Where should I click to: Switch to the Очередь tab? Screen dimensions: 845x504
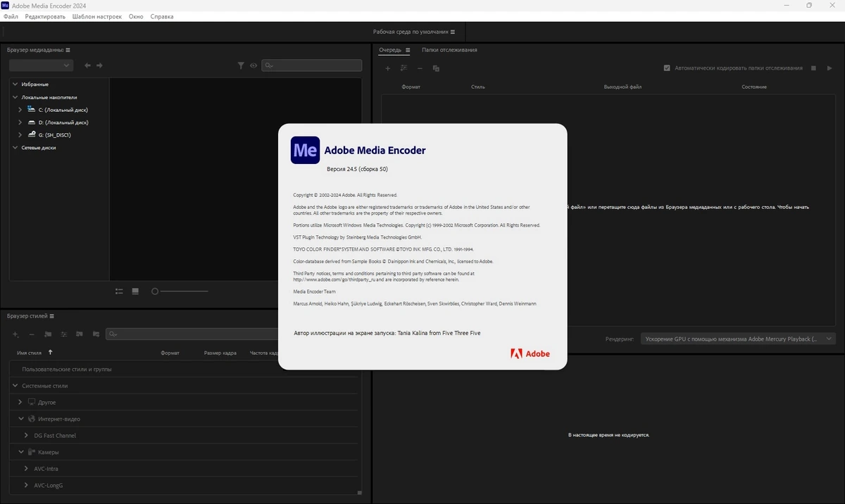[x=390, y=50]
